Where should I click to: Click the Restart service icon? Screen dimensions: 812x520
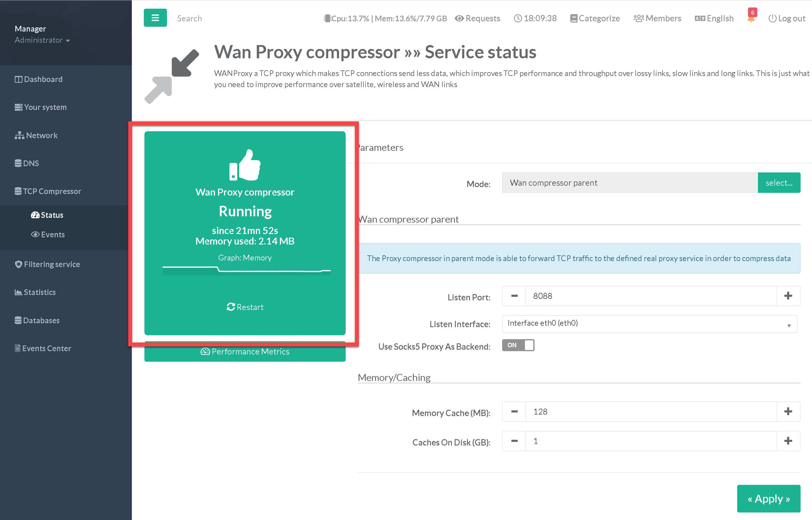231,307
